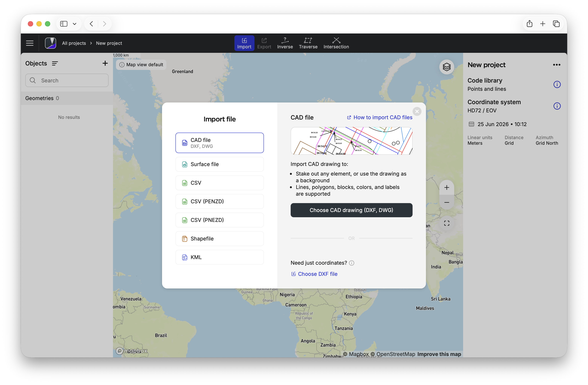Click Choose CAD drawing (DXF, DWG) button
The height and width of the screenshot is (385, 588).
click(351, 210)
